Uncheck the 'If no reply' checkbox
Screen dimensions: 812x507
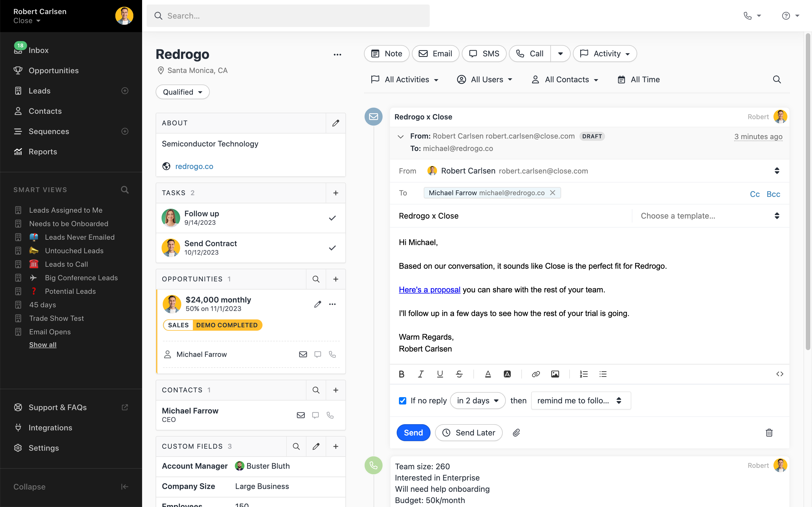click(403, 401)
